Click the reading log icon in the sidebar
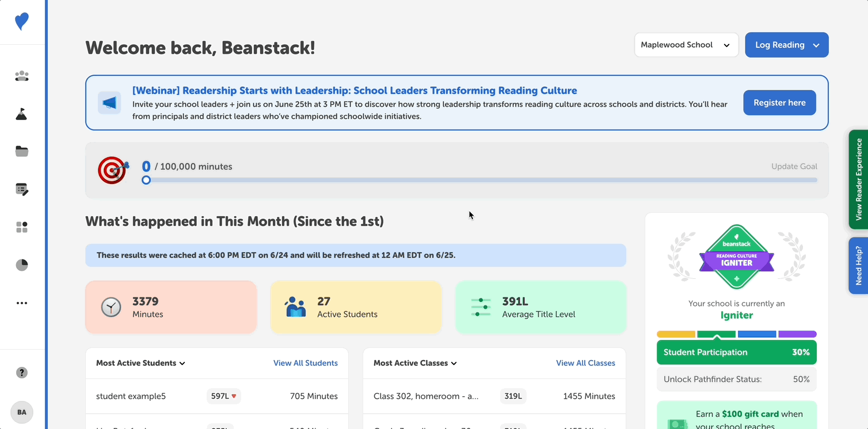This screenshot has width=868, height=429. click(22, 189)
